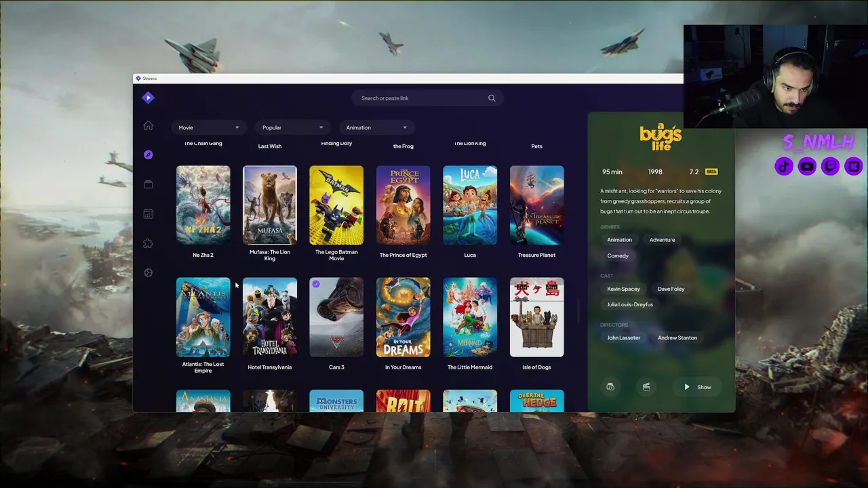Viewport: 868px width, 488px height.
Task: Select The Lego Batman Movie poster
Action: coord(336,205)
